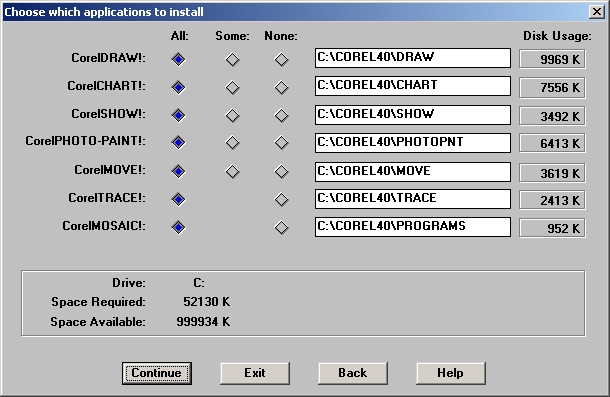Set CorelSHOW! to All
Viewport: 610px width, 397px height.
pyautogui.click(x=179, y=116)
